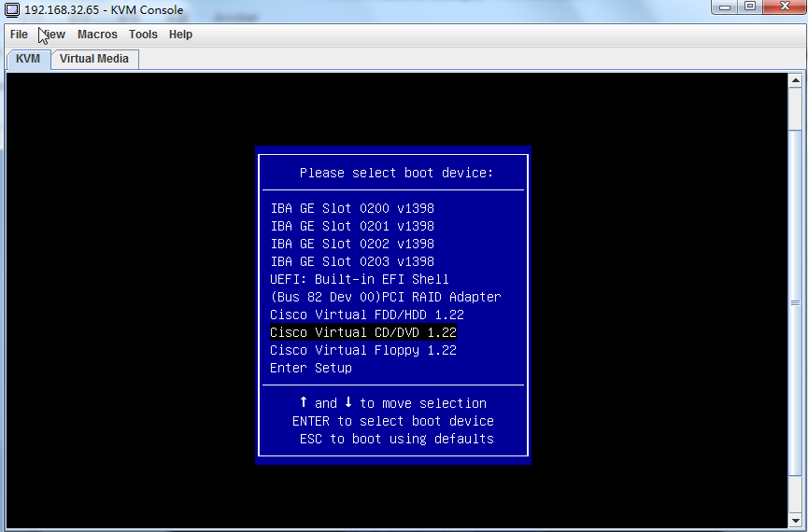Maximize the KVM Console window
The width and height of the screenshot is (808, 532).
pos(750,7)
